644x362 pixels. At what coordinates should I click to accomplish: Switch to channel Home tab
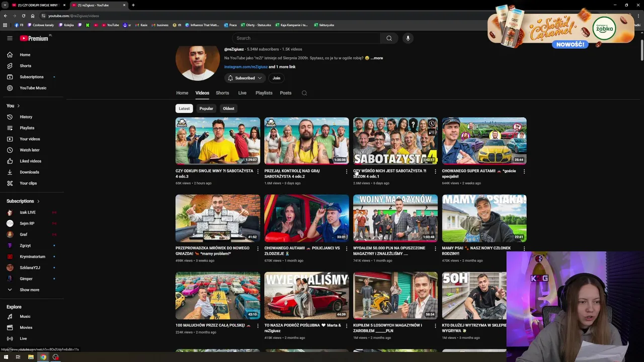click(182, 93)
